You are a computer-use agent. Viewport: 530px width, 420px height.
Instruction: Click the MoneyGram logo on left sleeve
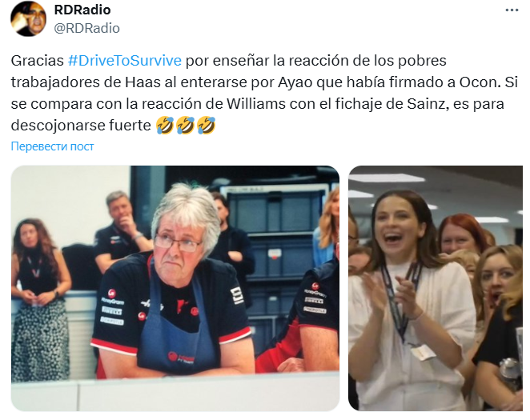(x=112, y=298)
